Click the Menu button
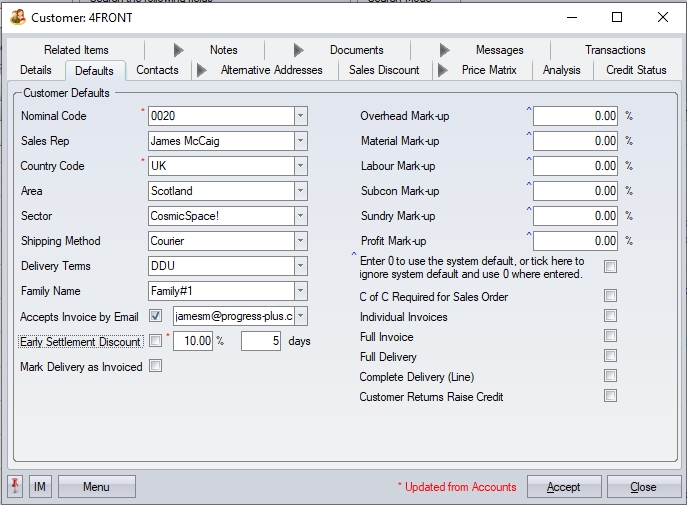Screen dimensions: 687x505 [x=96, y=487]
